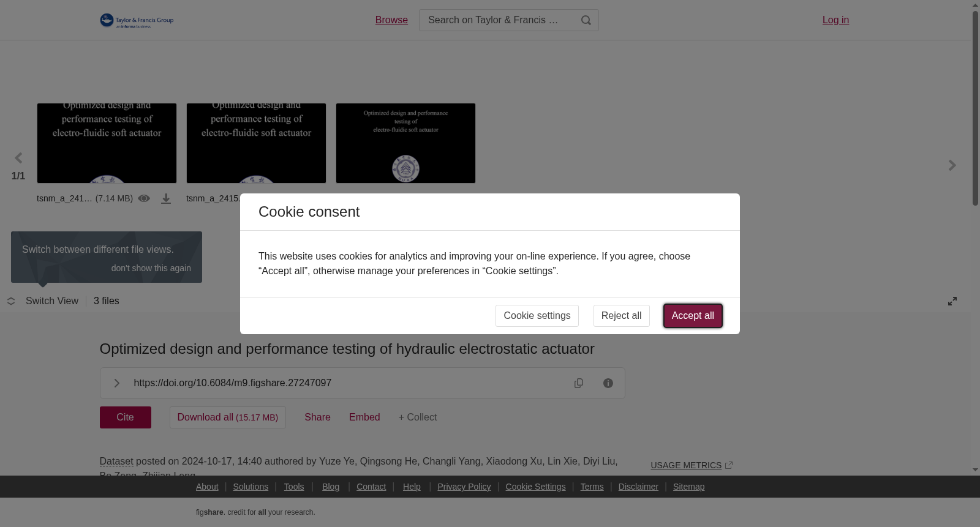Download first tsnm_a_241 file icon
This screenshot has width=980, height=527.
[166, 198]
